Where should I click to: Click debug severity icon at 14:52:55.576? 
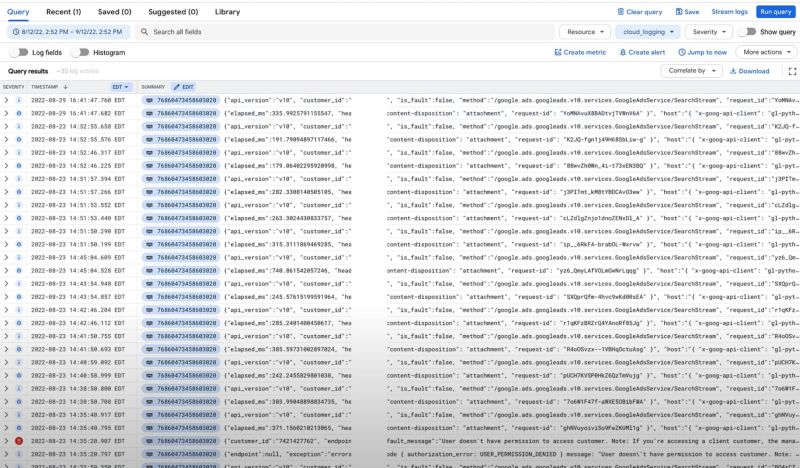click(x=19, y=139)
